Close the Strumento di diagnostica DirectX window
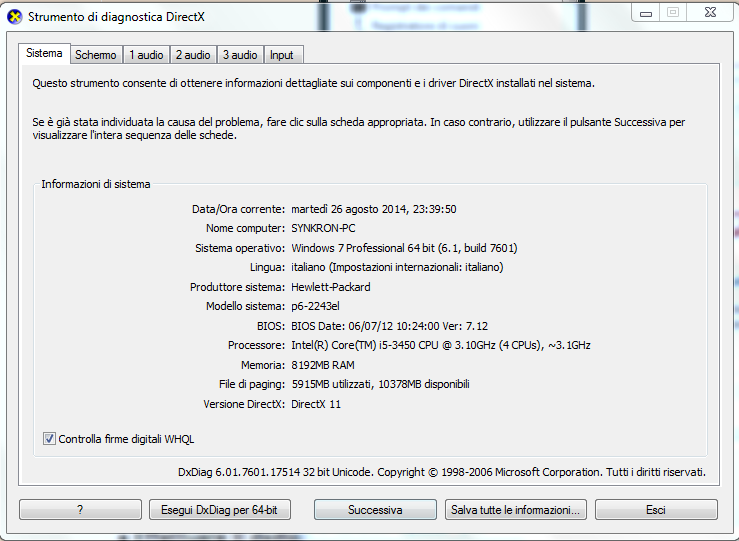Image resolution: width=739 pixels, height=541 pixels. [x=709, y=13]
